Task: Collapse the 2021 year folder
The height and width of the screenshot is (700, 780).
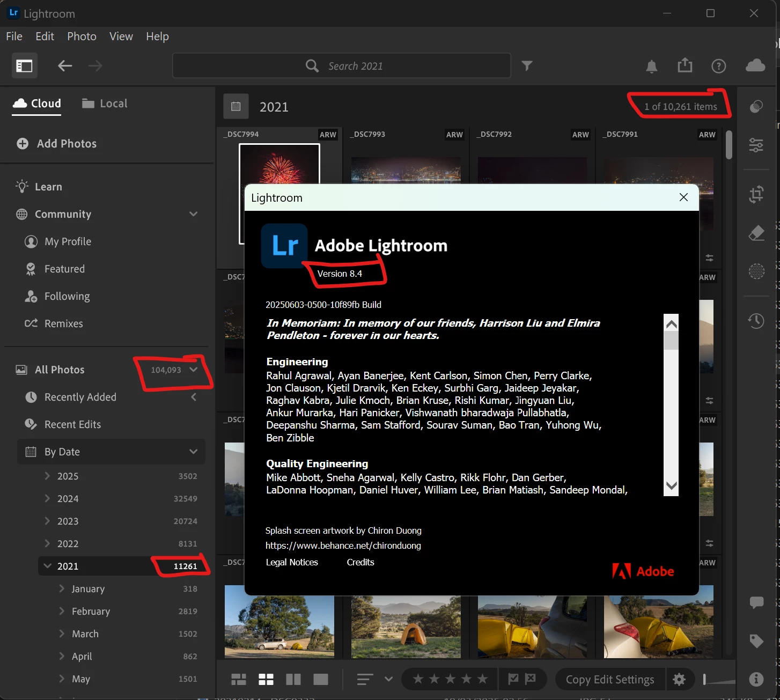Action: click(47, 566)
